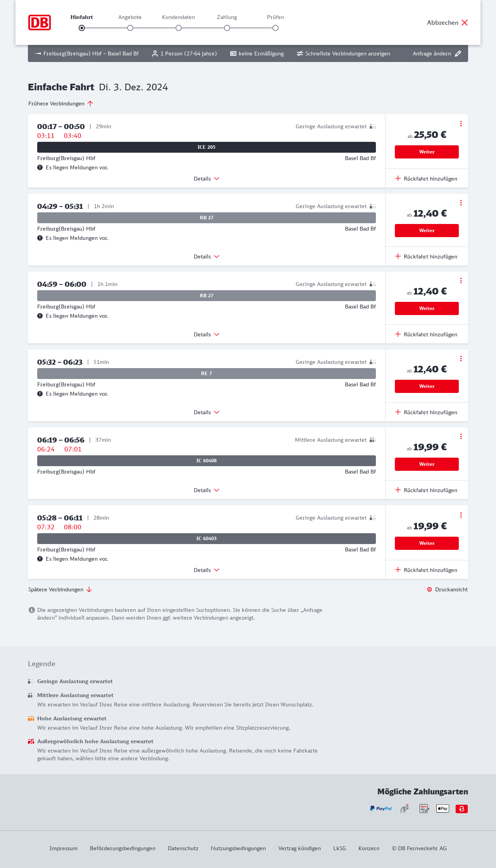Image resolution: width=496 pixels, height=868 pixels.
Task: Expand Details for the IC 60408 connection
Action: 207,490
